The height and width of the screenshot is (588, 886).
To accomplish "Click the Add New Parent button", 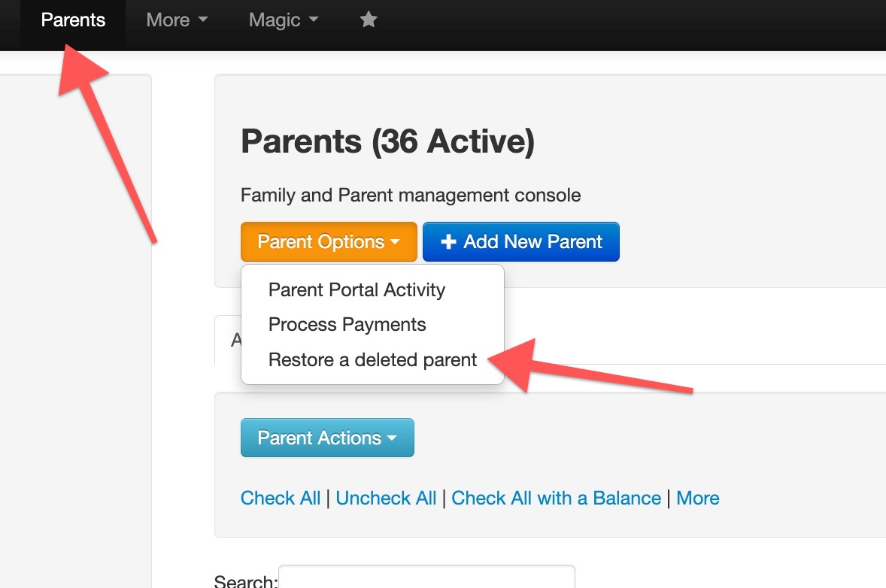I will (x=521, y=242).
